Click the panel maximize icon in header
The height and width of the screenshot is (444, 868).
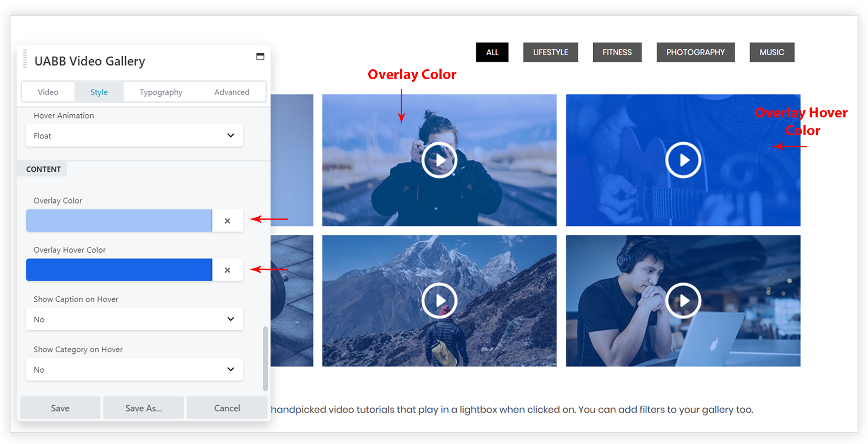point(260,57)
